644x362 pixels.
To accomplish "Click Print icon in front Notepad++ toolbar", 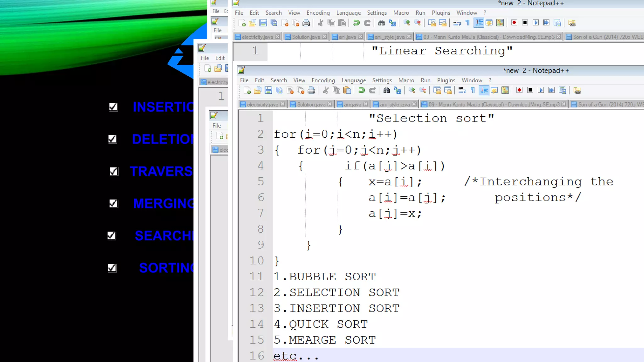I will point(311,90).
